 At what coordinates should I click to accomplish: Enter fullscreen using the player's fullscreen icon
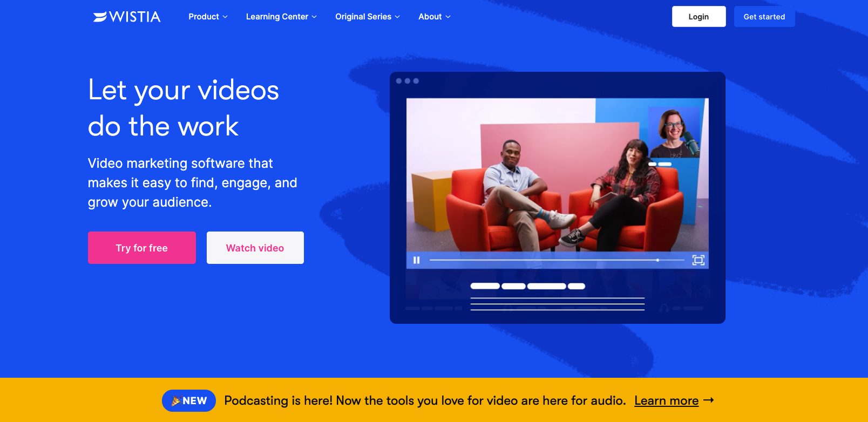pos(698,260)
